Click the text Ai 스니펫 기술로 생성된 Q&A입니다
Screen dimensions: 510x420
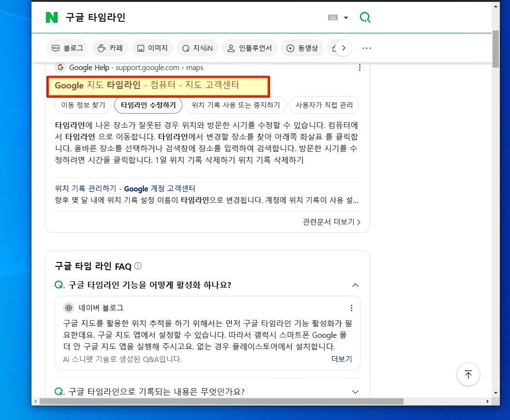122,359
